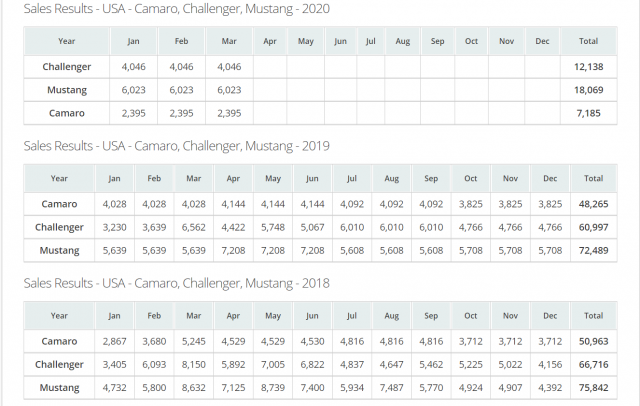Click the 2018 Mustang May value 8,739
Viewport: 640px width, 406px height.
tap(273, 387)
